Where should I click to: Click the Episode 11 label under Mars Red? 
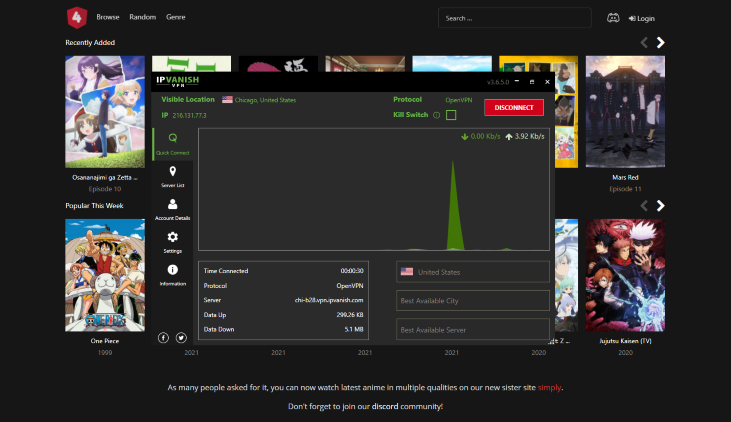click(625, 189)
